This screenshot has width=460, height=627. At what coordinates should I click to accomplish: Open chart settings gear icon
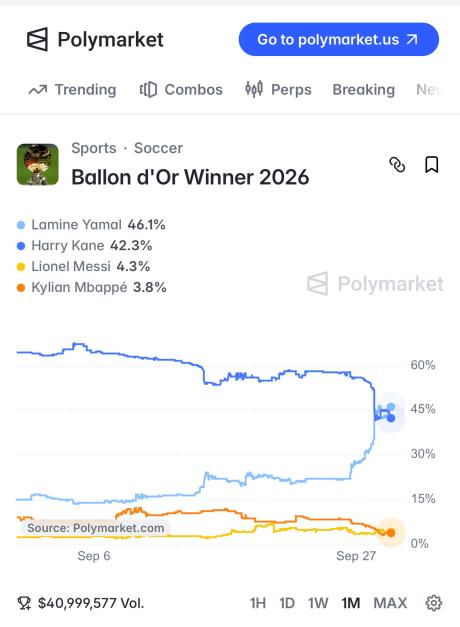pyautogui.click(x=434, y=603)
